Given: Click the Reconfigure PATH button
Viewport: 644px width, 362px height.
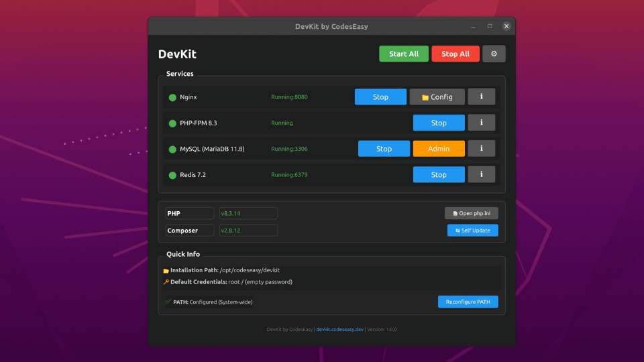Looking at the screenshot, I should [468, 302].
